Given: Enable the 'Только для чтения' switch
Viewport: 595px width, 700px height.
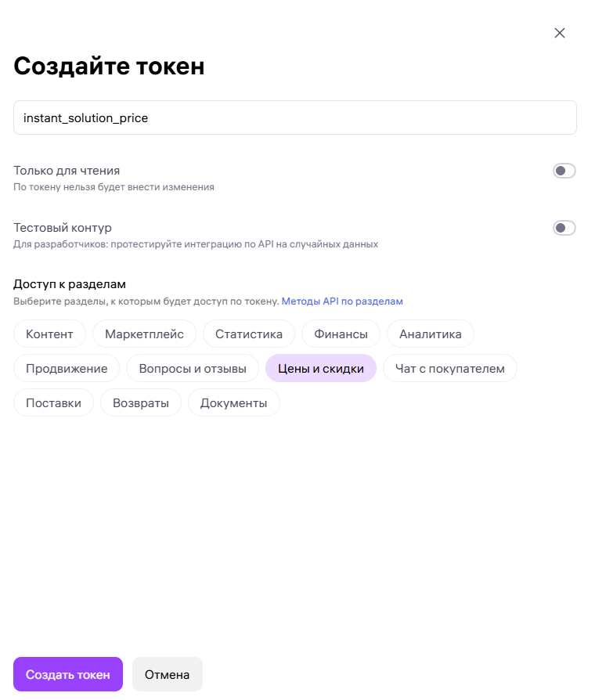Looking at the screenshot, I should [564, 171].
